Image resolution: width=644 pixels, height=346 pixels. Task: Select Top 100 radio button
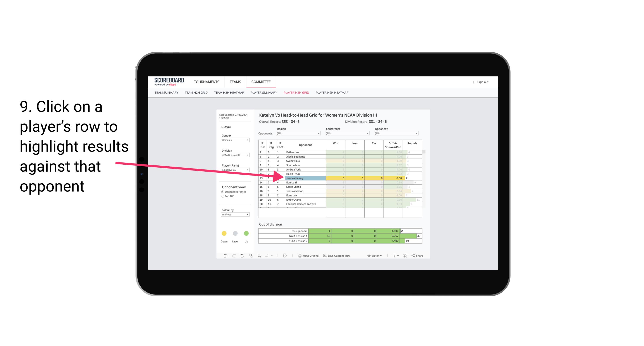222,196
